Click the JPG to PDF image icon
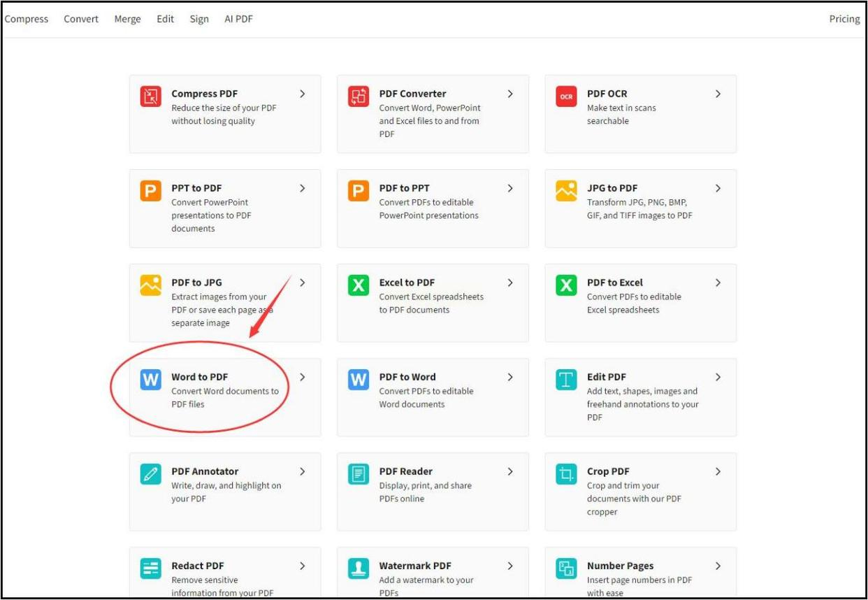The image size is (868, 600). pyautogui.click(x=566, y=191)
